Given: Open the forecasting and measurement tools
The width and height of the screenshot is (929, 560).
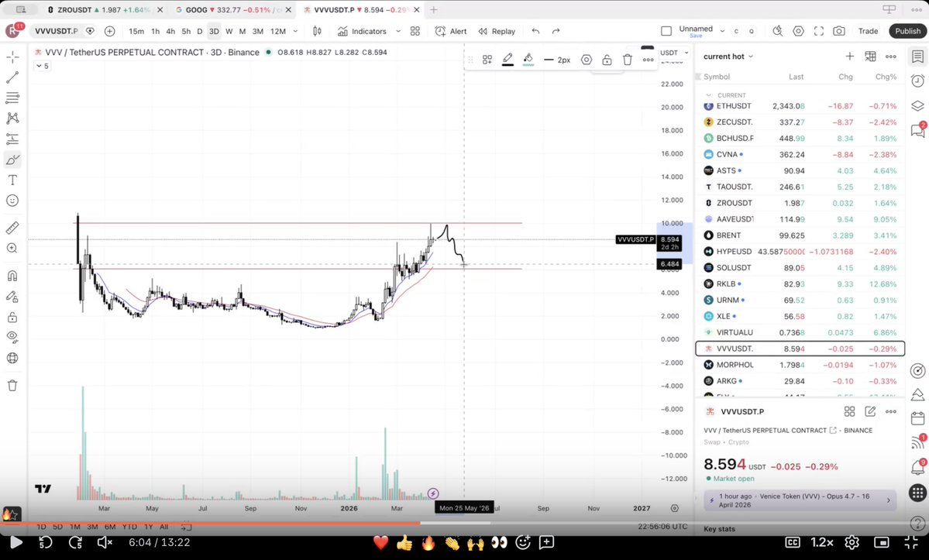Looking at the screenshot, I should [x=12, y=139].
